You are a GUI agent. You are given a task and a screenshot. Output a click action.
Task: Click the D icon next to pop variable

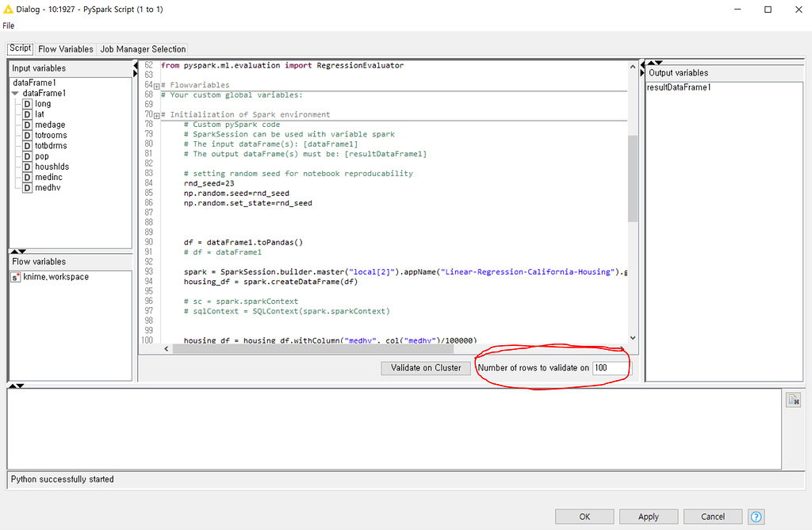pyautogui.click(x=27, y=156)
